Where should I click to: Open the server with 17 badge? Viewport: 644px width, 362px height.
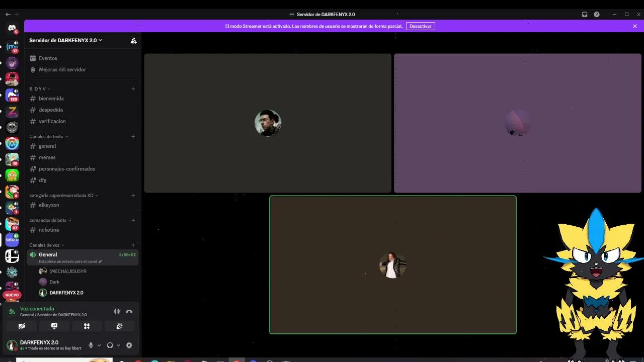click(12, 47)
